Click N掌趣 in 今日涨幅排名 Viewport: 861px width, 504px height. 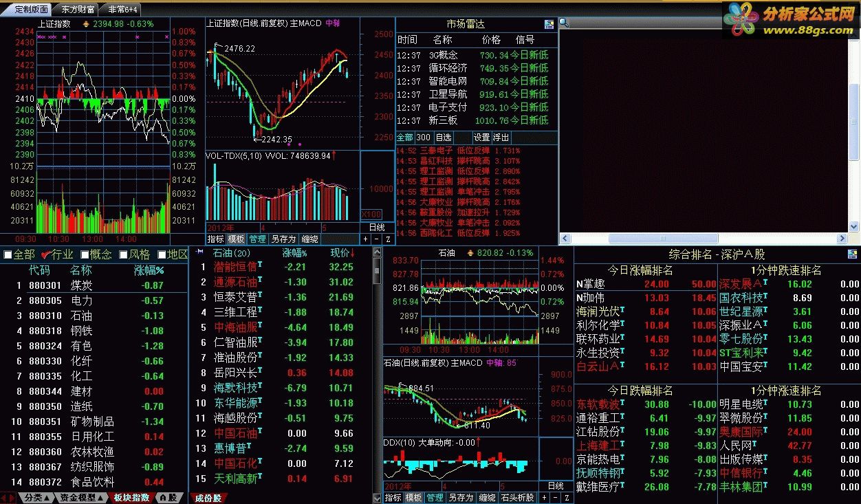click(590, 284)
